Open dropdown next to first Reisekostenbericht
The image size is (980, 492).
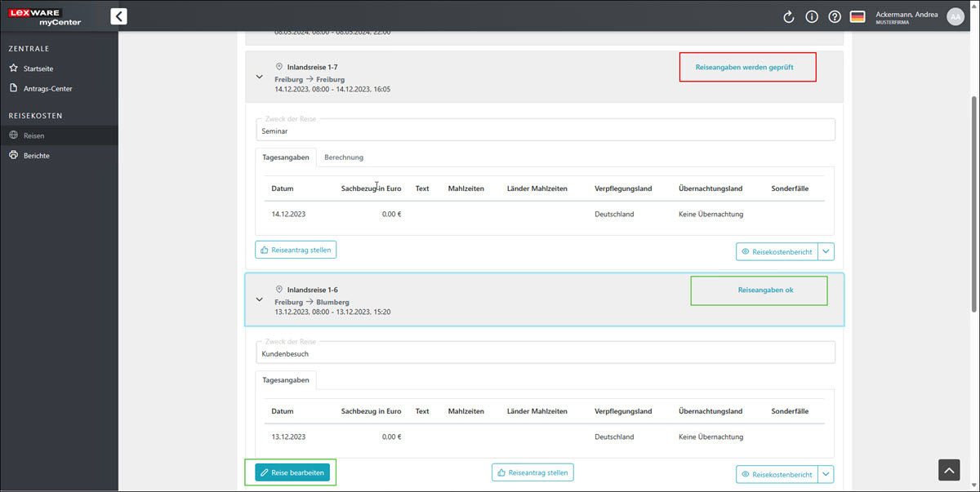826,251
